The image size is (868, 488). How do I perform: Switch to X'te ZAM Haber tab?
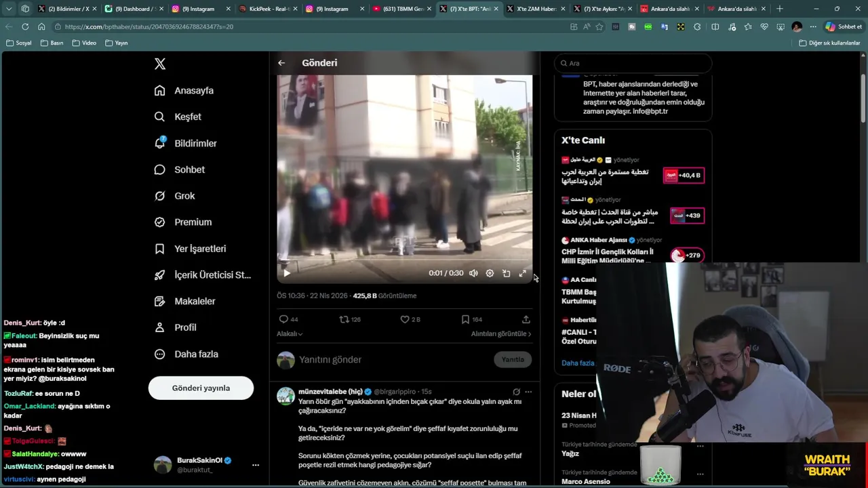coord(536,9)
